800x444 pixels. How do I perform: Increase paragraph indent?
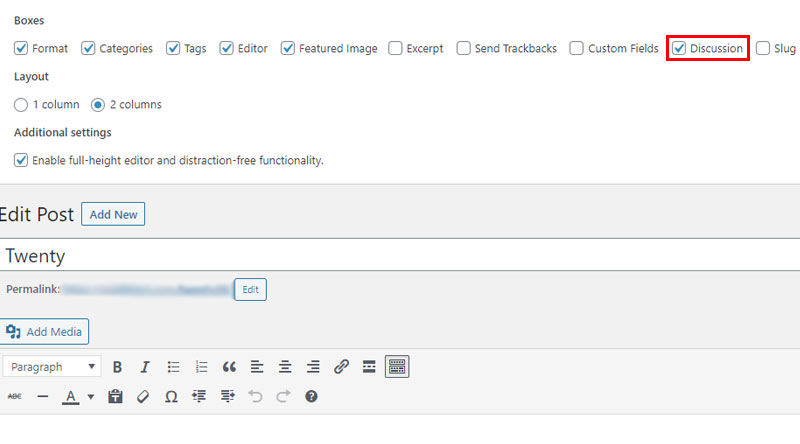point(228,397)
